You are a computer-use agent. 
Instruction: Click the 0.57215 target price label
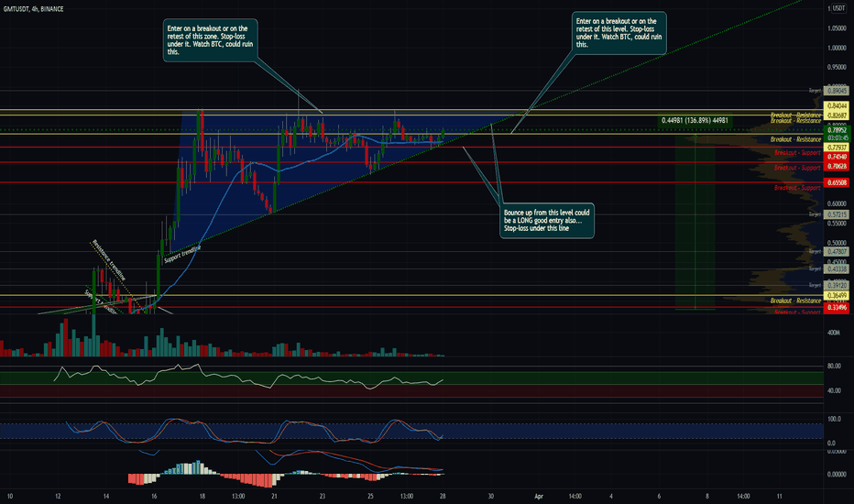click(838, 214)
